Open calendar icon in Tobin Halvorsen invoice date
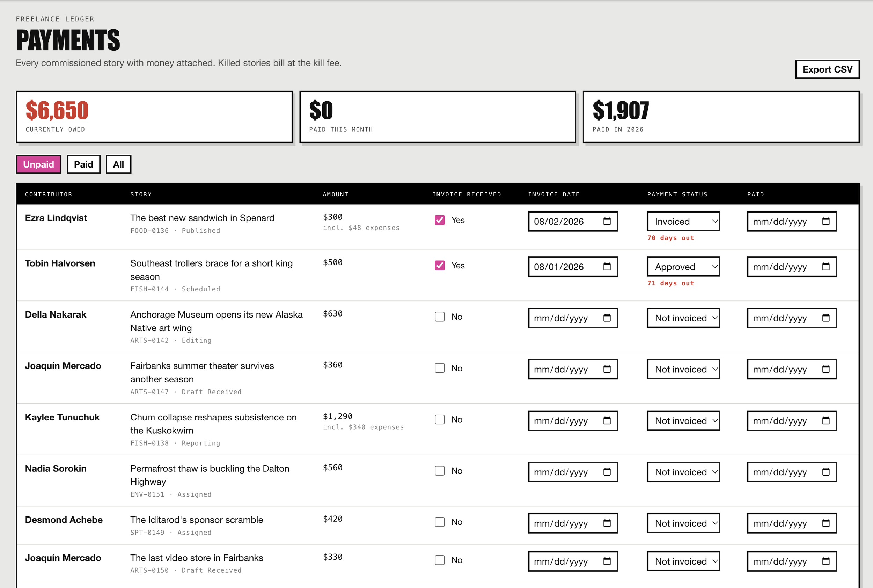The width and height of the screenshot is (873, 588). coord(607,267)
